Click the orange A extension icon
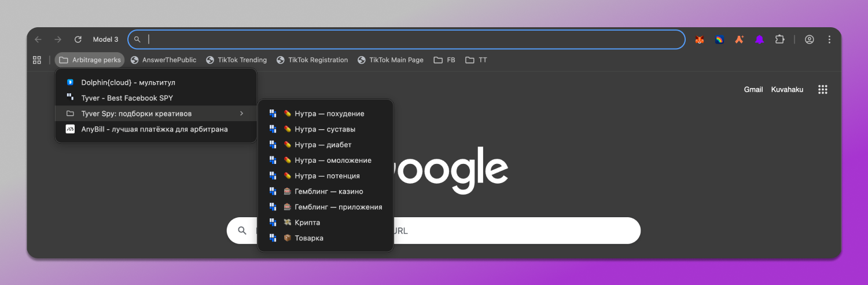Screen dimensions: 868x285 [739, 39]
